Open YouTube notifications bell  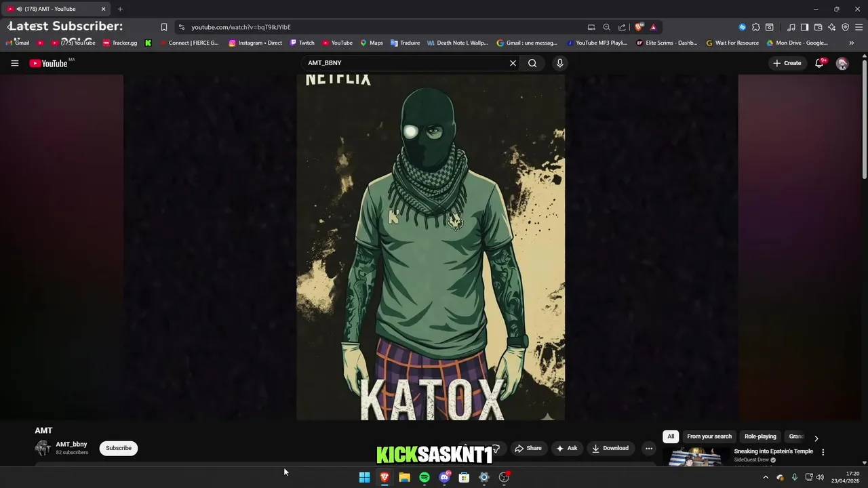pyautogui.click(x=819, y=63)
